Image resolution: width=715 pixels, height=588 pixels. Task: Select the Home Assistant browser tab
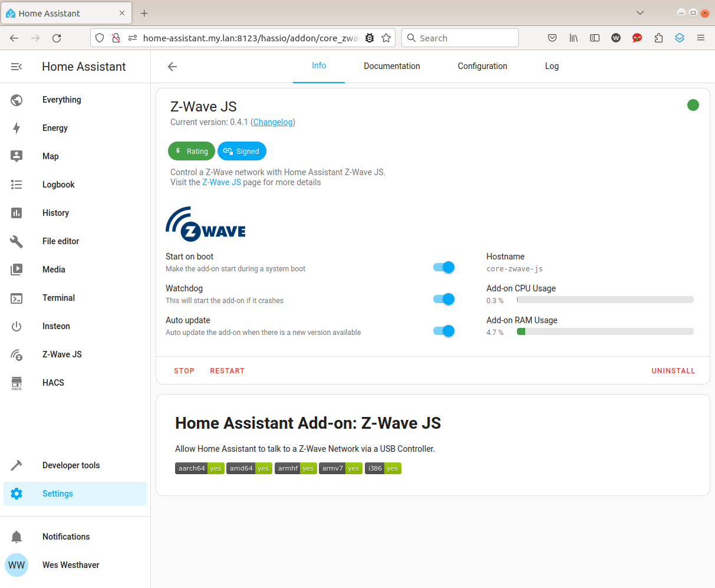pos(65,13)
